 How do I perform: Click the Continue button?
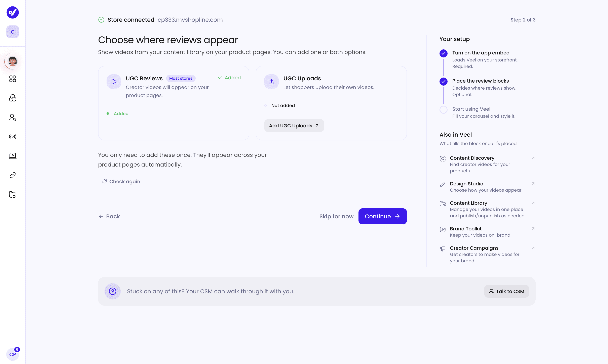click(x=382, y=216)
